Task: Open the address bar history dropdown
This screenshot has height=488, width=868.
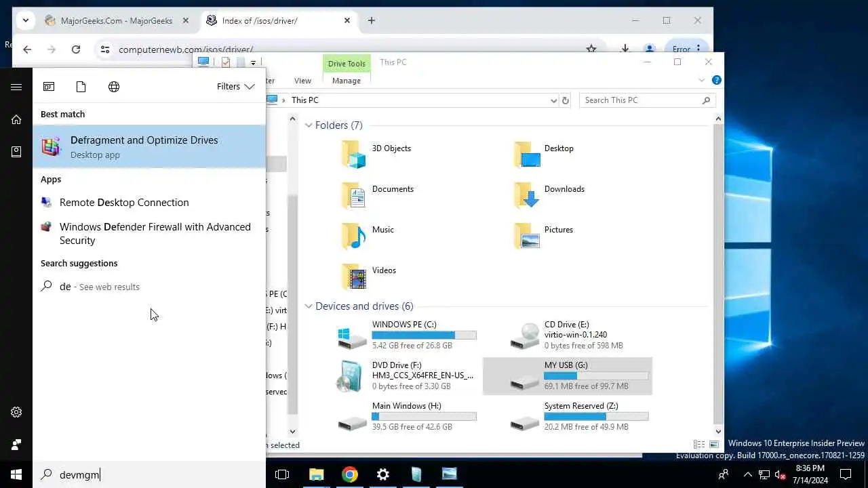Action: click(x=553, y=100)
